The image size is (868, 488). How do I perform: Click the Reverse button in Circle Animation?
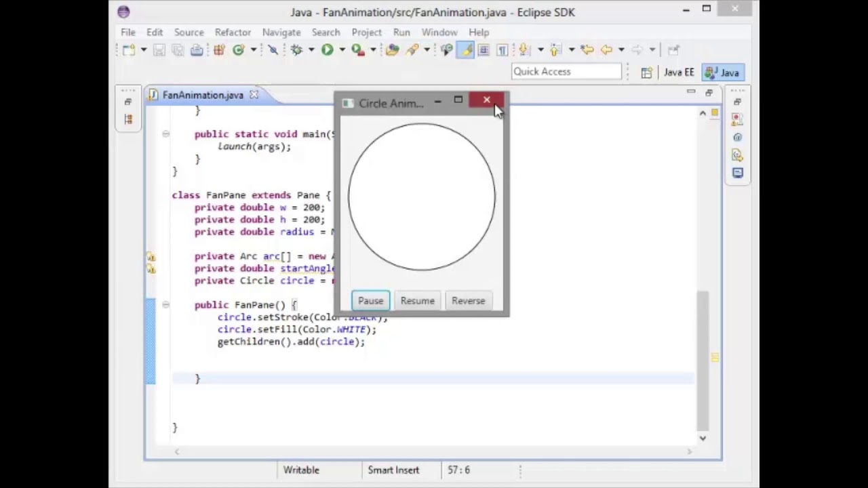point(469,301)
